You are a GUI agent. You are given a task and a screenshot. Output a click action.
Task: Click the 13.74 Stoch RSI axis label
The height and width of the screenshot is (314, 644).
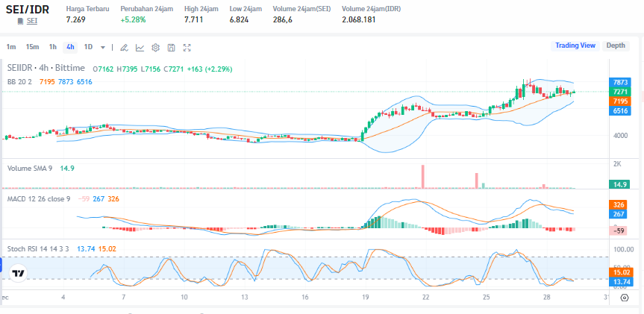tap(619, 281)
